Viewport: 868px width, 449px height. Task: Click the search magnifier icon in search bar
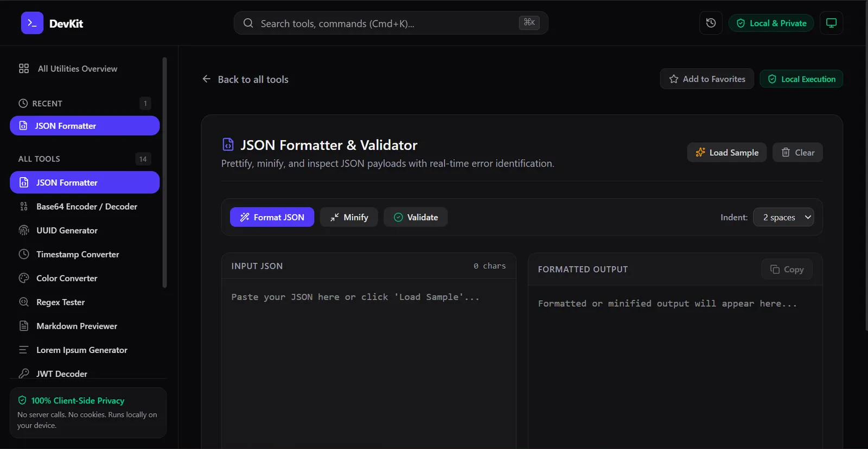tap(248, 23)
